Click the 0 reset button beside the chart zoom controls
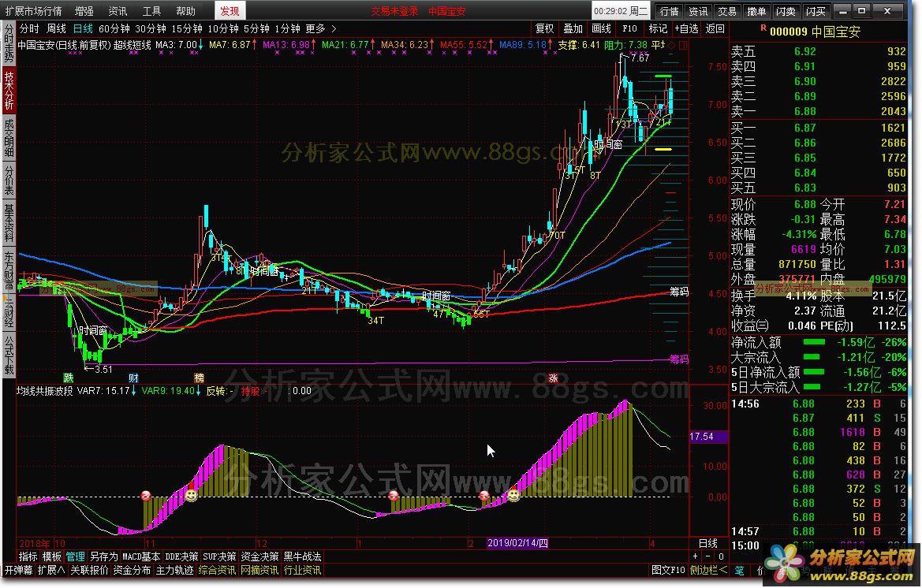The height and width of the screenshot is (588, 922). [x=720, y=557]
